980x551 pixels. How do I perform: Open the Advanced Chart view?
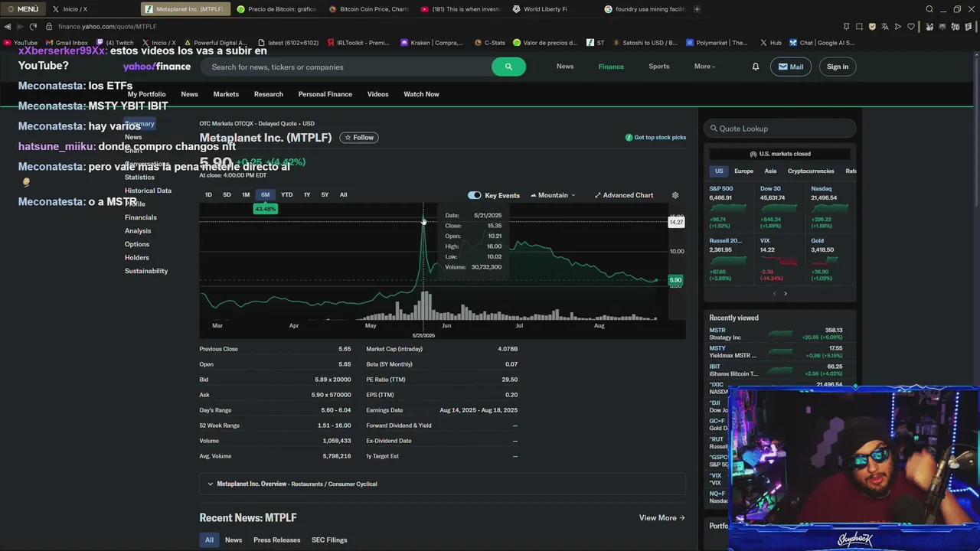click(x=624, y=195)
